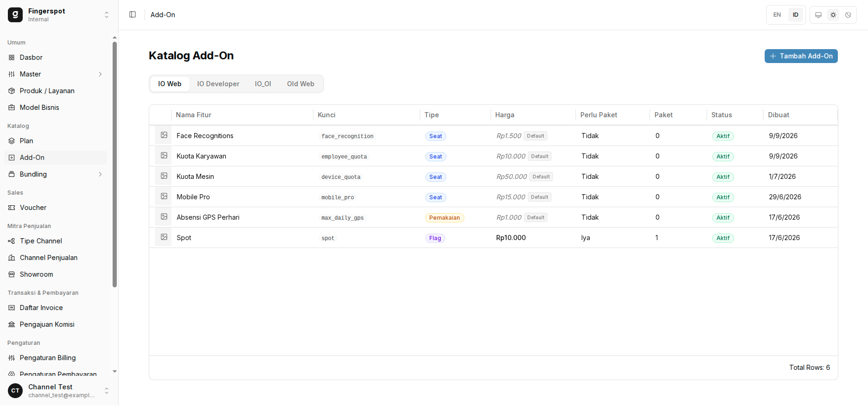This screenshot has height=406, width=868.
Task: Expand the Bundling submenu
Action: [100, 174]
